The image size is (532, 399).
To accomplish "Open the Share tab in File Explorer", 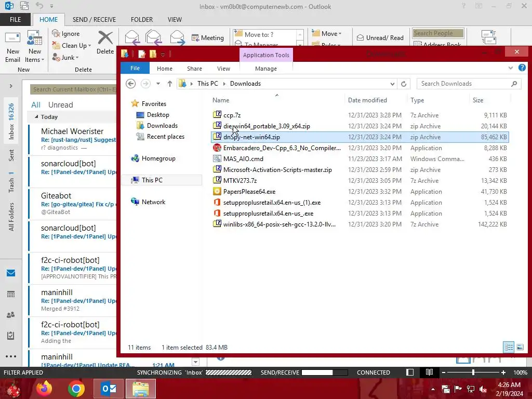I will [194, 69].
